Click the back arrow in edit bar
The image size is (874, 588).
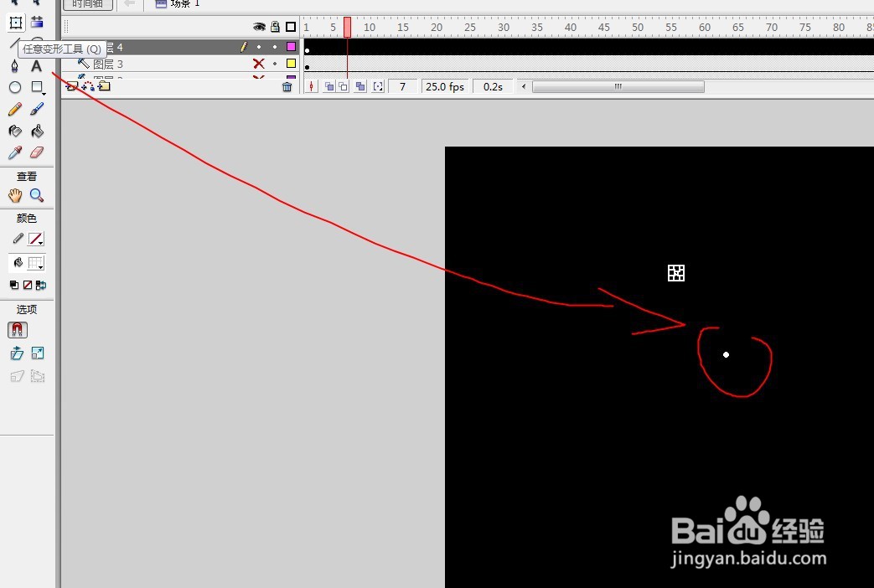click(x=129, y=3)
